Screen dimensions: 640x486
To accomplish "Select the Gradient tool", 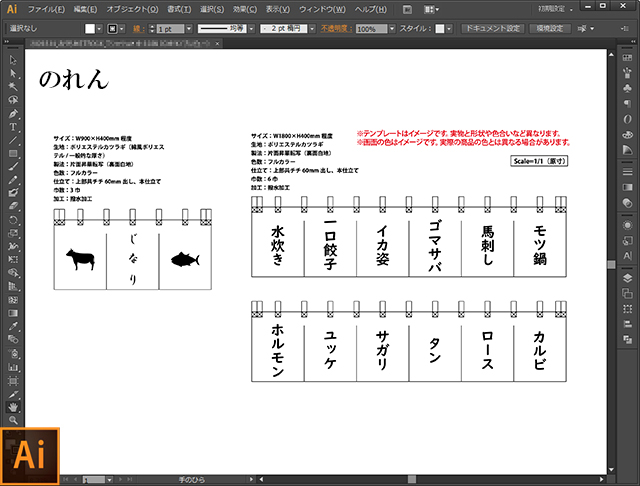I will (x=13, y=313).
